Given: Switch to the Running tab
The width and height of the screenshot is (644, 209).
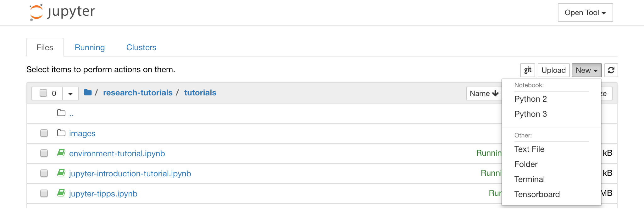Looking at the screenshot, I should click(90, 47).
